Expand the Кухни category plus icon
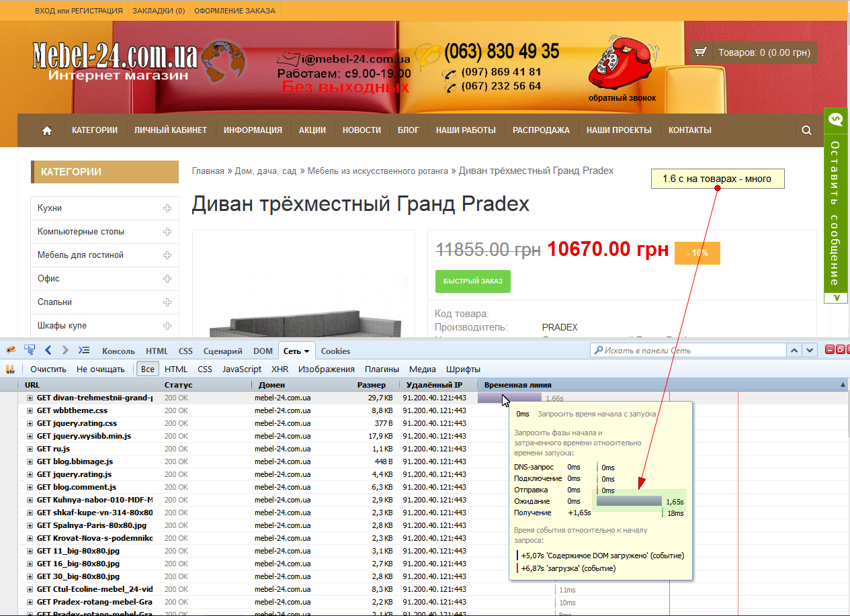This screenshot has height=616, width=850. point(167,208)
